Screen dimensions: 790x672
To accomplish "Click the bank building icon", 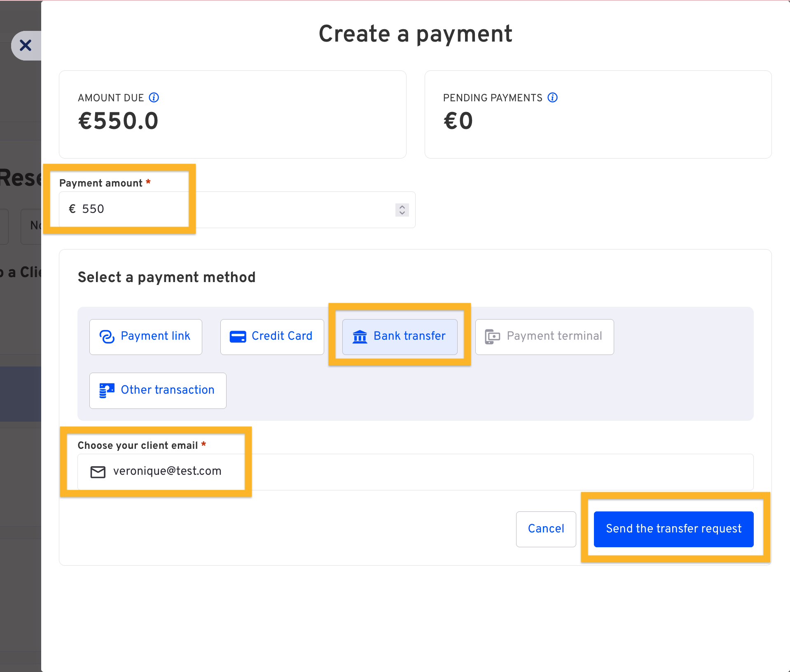I will tap(360, 337).
